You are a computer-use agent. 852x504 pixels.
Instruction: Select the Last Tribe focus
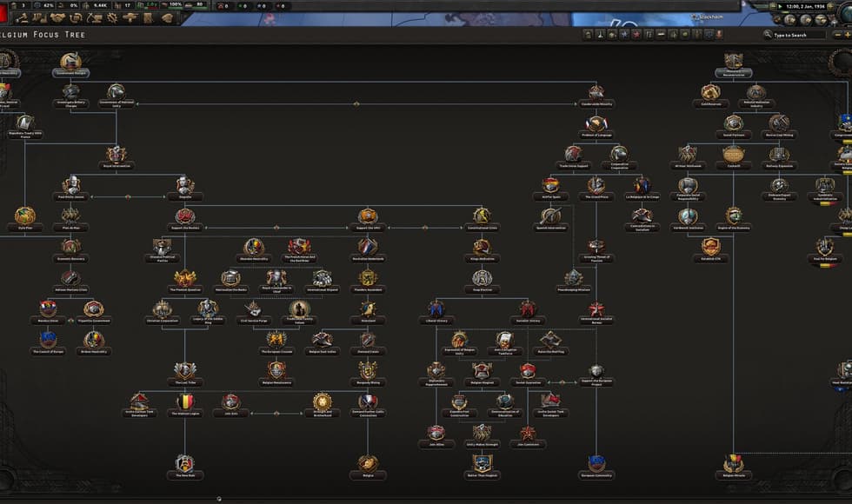(x=184, y=375)
